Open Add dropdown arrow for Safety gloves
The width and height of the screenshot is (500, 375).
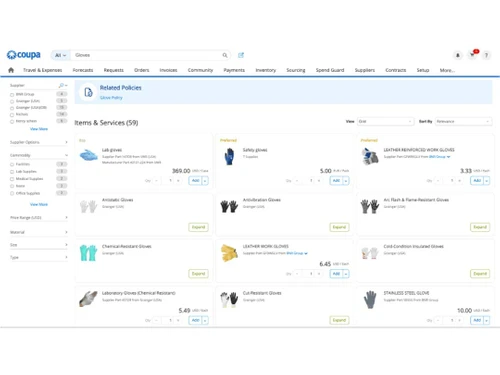pos(346,181)
